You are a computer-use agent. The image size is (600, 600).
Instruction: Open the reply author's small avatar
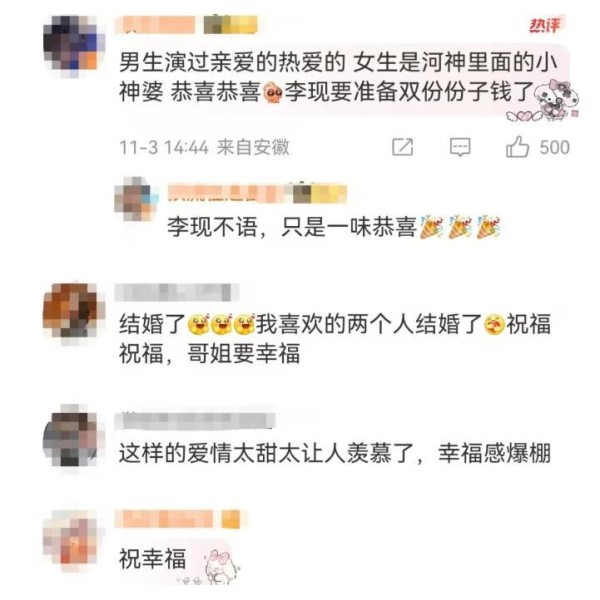point(136,199)
